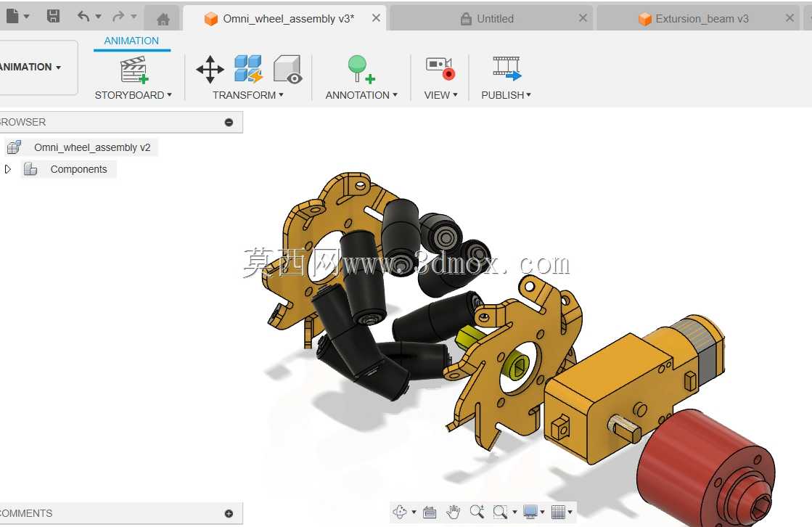Select the Components folder row
The width and height of the screenshot is (812, 527).
(x=67, y=169)
